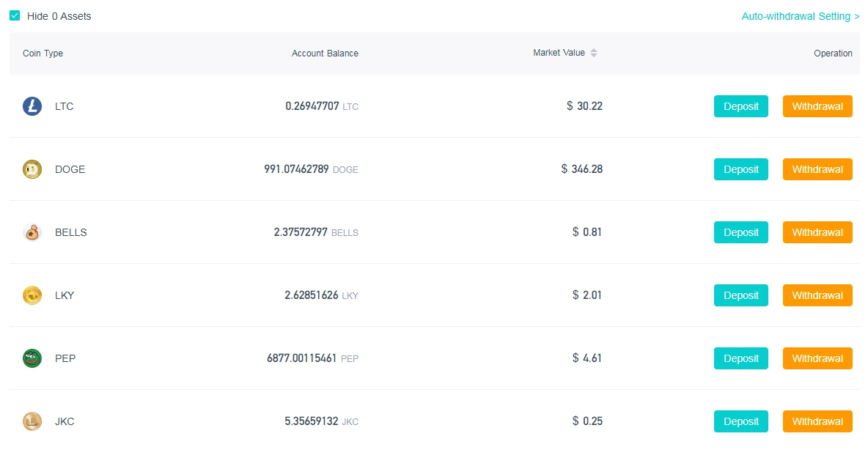
Task: Deposit LTC into the account
Action: (x=740, y=106)
